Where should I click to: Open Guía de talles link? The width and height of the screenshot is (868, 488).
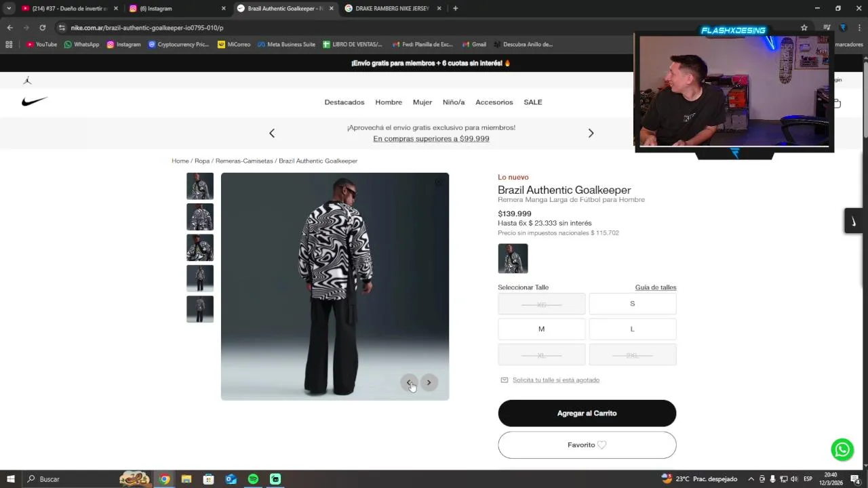(656, 287)
